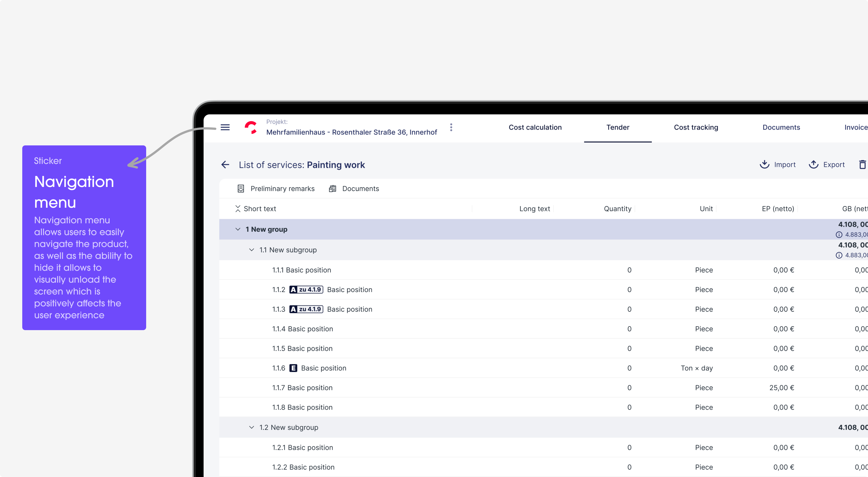Select row 1.2.2 Basic position

544,467
